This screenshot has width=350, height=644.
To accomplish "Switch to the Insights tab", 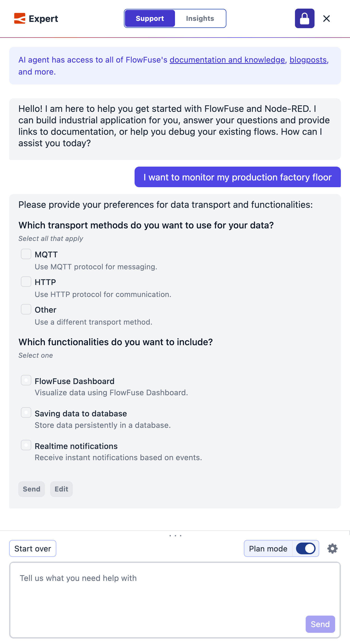I will (200, 19).
